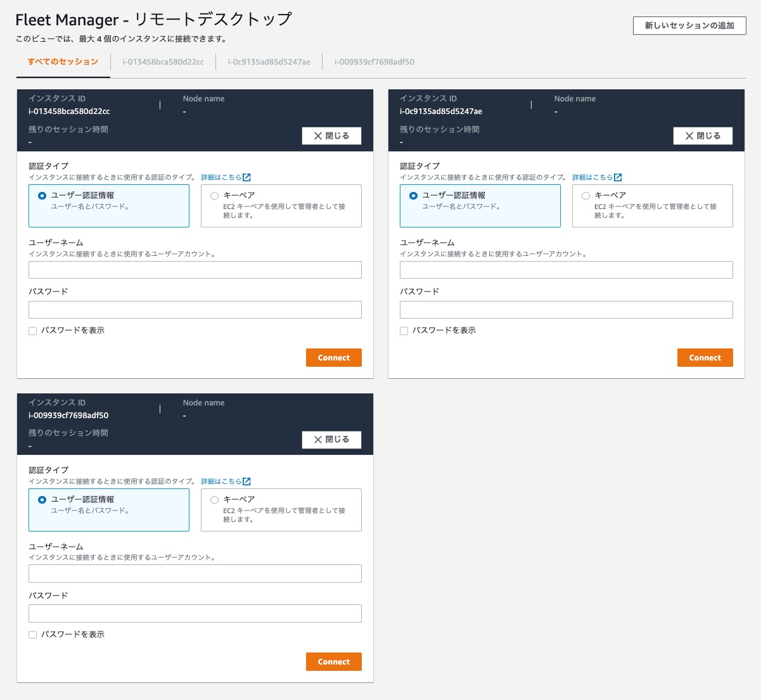Click the external link icon beside 詳細はこちら on i-0c9135ad85d5247ae card
Viewport: 761px width, 700px height.
(x=618, y=177)
